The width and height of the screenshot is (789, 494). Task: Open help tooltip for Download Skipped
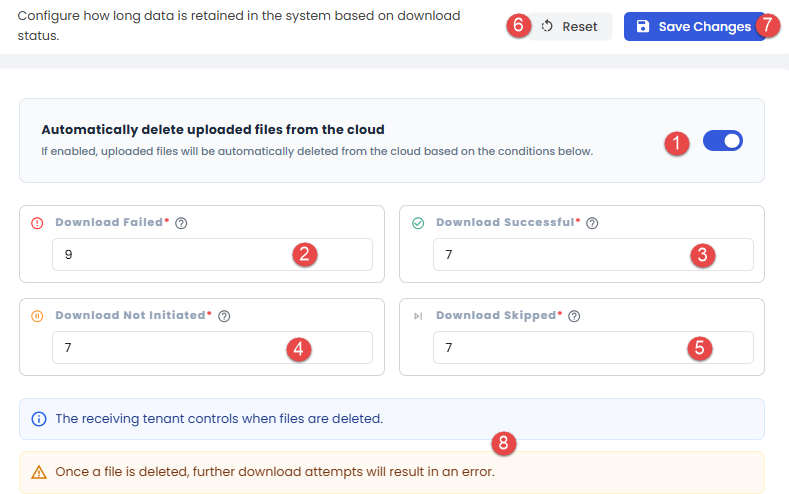pyautogui.click(x=574, y=316)
